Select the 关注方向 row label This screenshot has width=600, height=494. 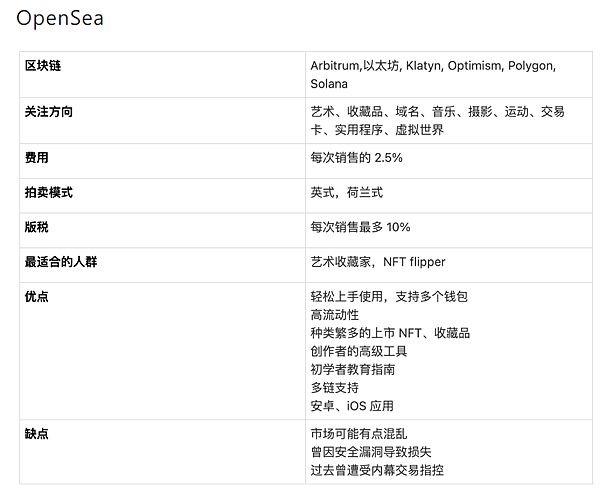(48, 112)
